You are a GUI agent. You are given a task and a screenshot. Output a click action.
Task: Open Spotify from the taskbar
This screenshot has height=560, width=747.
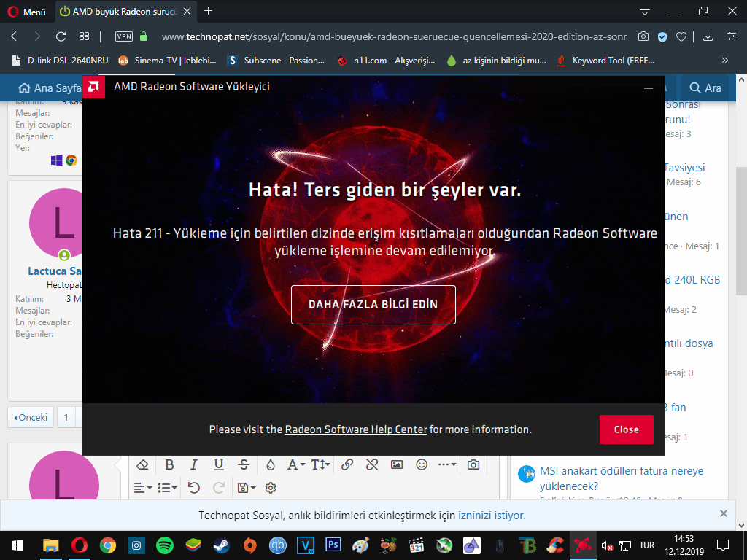165,545
